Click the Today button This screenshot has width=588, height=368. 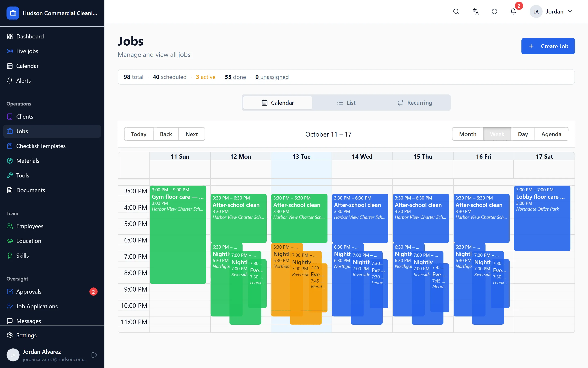pyautogui.click(x=139, y=134)
